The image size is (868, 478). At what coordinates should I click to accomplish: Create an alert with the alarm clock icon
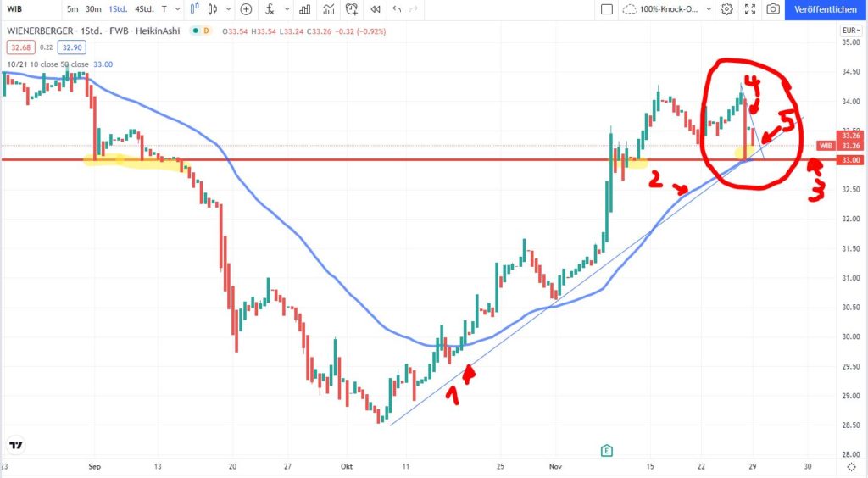[x=352, y=9]
